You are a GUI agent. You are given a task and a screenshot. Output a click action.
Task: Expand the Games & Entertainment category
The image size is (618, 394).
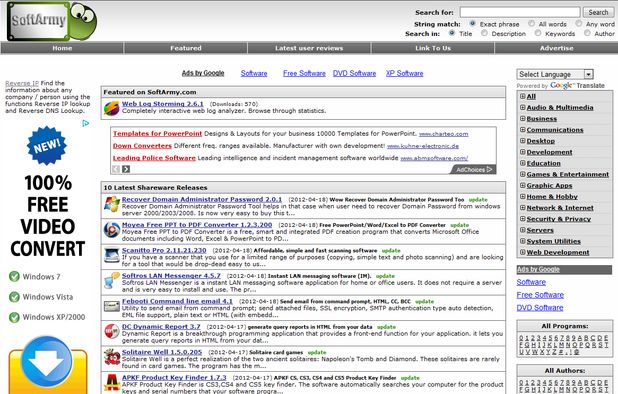[522, 174]
